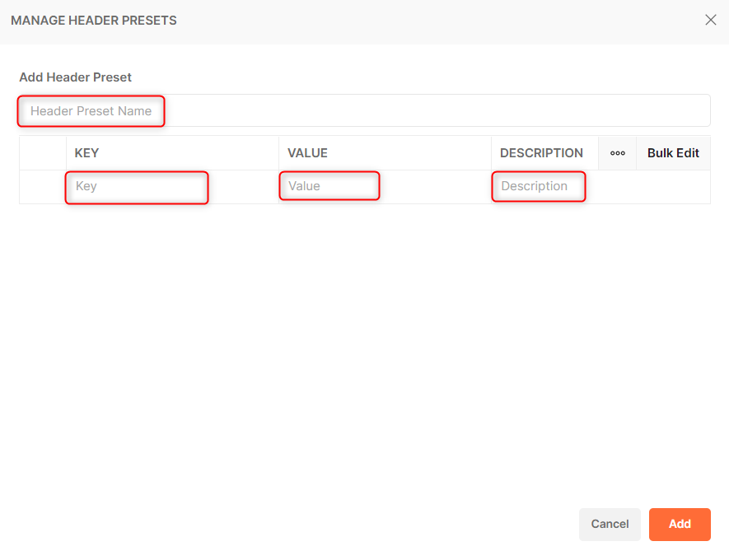Cancel adding the header preset
The width and height of the screenshot is (729, 560).
[610, 525]
